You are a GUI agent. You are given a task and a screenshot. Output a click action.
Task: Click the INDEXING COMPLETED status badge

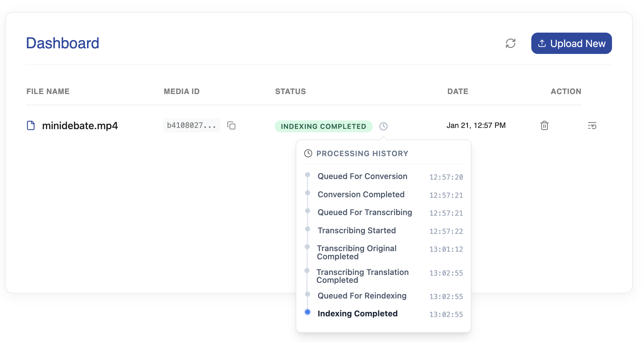pyautogui.click(x=323, y=126)
